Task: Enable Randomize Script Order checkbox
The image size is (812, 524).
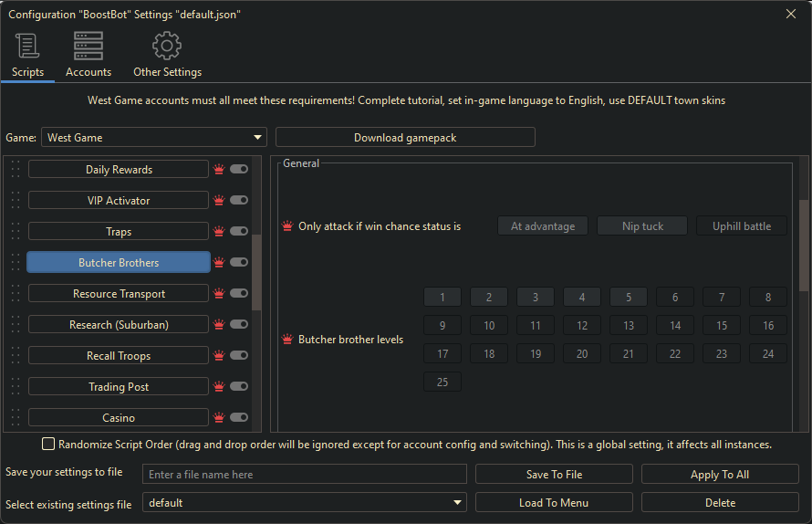Action: (x=48, y=445)
